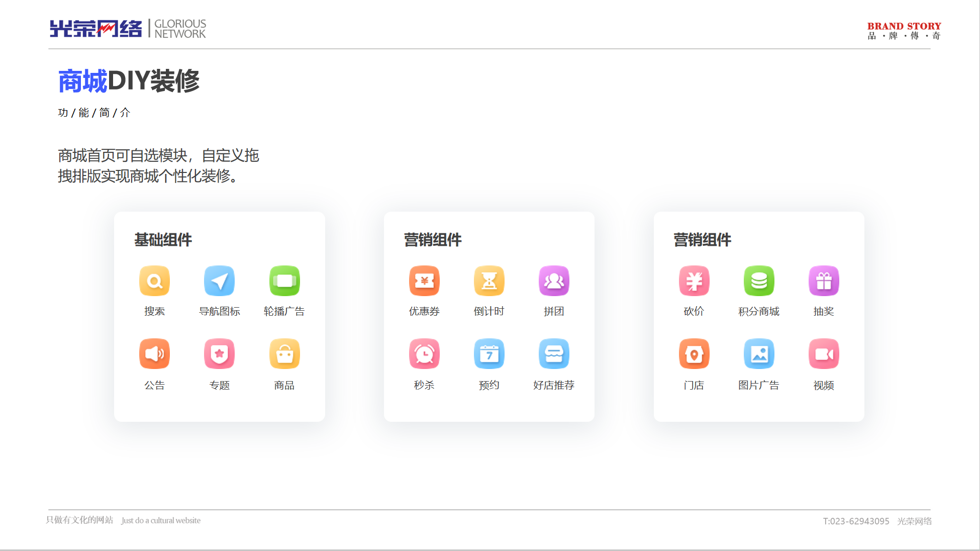This screenshot has width=980, height=551.
Task: Open the 轮播广告 carousel ad component
Action: pos(284,281)
